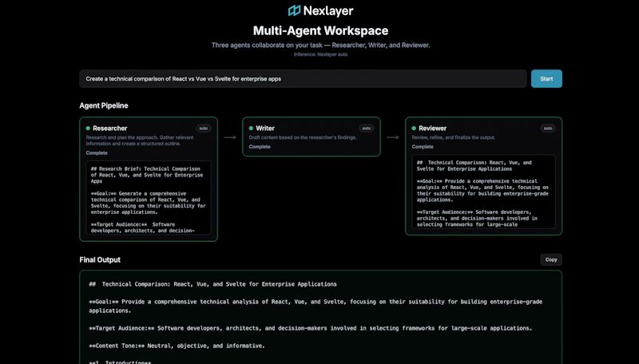The image size is (639, 364).
Task: Open the Reviewer auto model selector
Action: (x=548, y=129)
